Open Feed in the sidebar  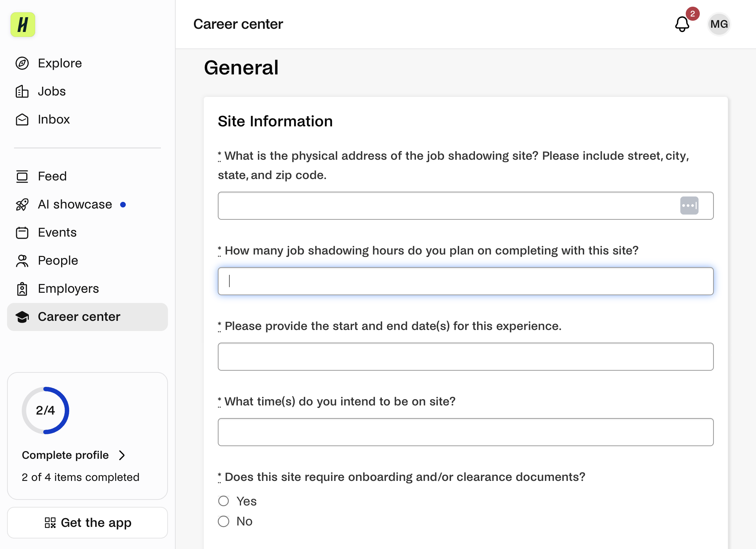[x=87, y=176]
